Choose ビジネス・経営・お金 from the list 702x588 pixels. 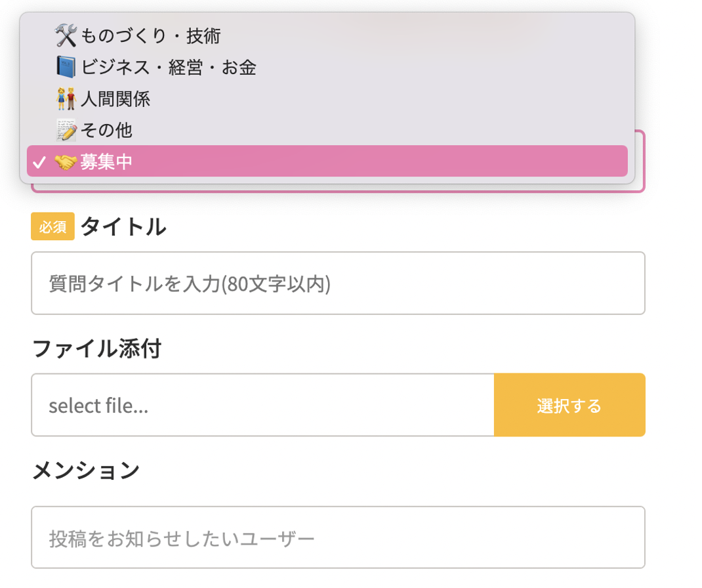[168, 67]
